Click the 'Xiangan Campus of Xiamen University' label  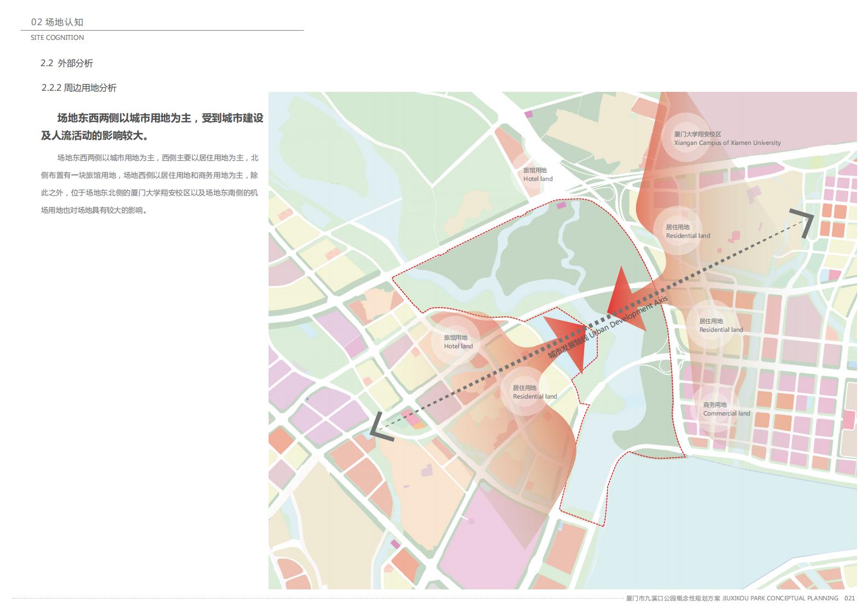coord(727,143)
